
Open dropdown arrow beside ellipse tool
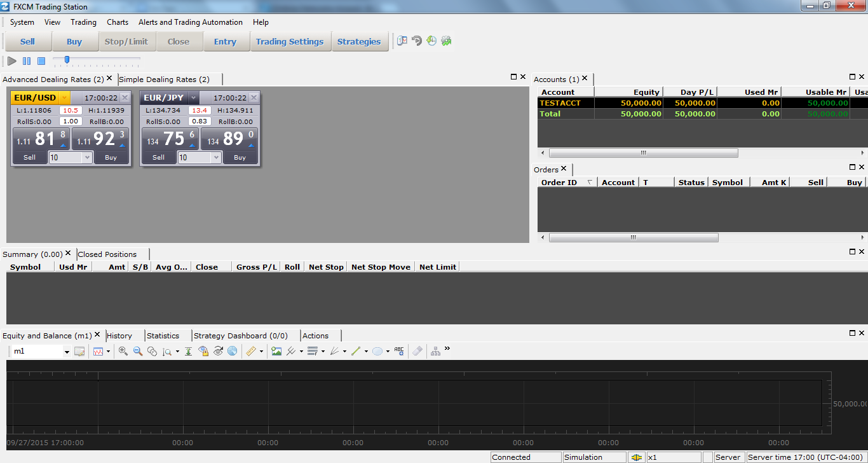388,352
